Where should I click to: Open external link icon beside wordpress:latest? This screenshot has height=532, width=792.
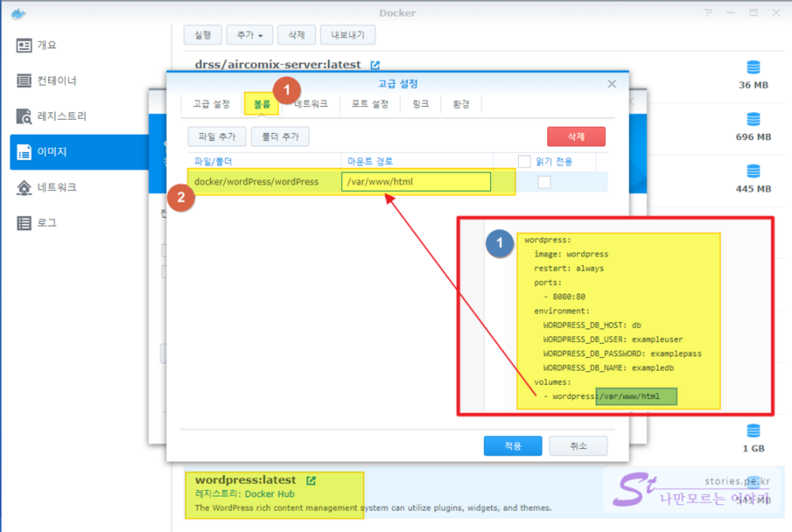tap(310, 481)
